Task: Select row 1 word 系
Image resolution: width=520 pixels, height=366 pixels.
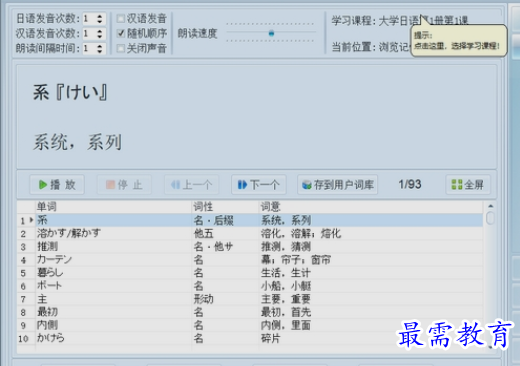Action: click(x=250, y=220)
